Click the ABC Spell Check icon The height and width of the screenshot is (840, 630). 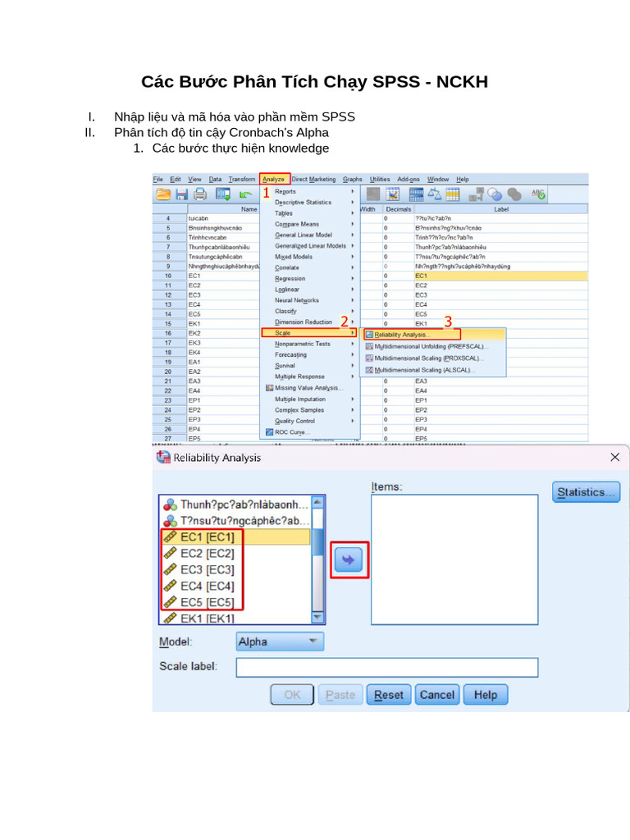pos(538,194)
